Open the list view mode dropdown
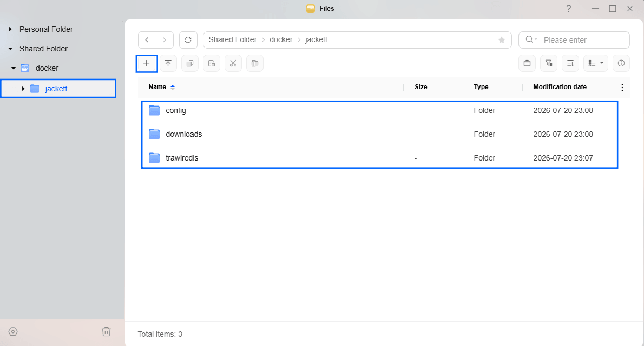Viewport: 644px width, 346px height. point(595,63)
